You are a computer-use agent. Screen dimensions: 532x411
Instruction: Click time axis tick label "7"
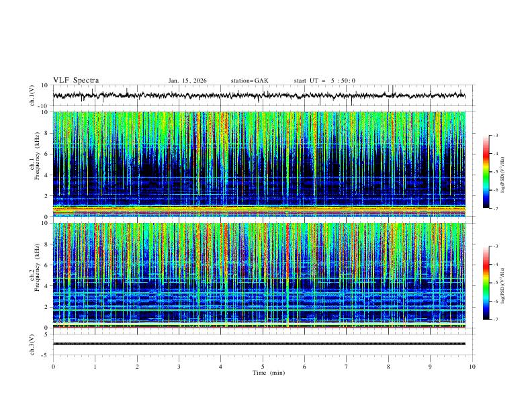click(347, 367)
